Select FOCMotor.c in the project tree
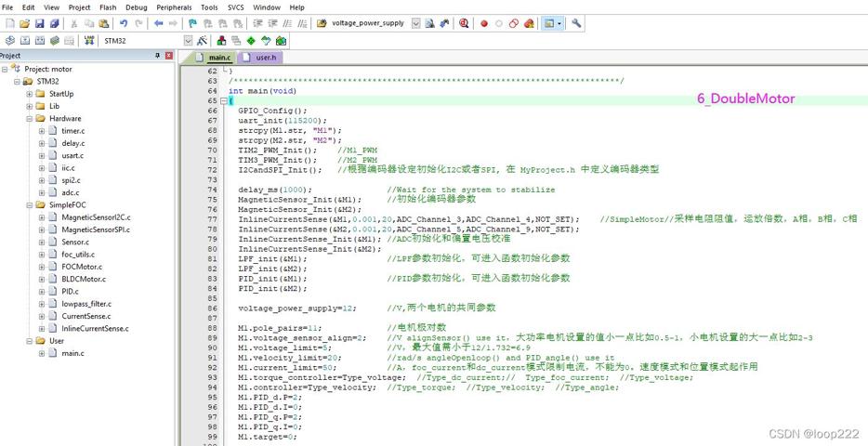This screenshot has height=446, width=868. point(82,267)
